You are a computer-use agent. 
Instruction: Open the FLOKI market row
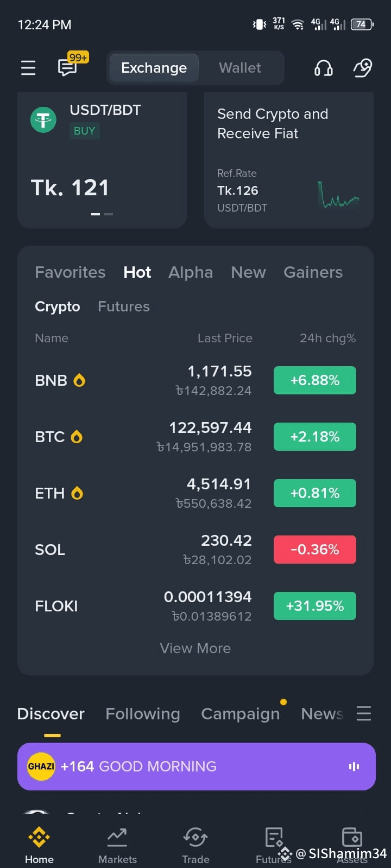tap(195, 606)
